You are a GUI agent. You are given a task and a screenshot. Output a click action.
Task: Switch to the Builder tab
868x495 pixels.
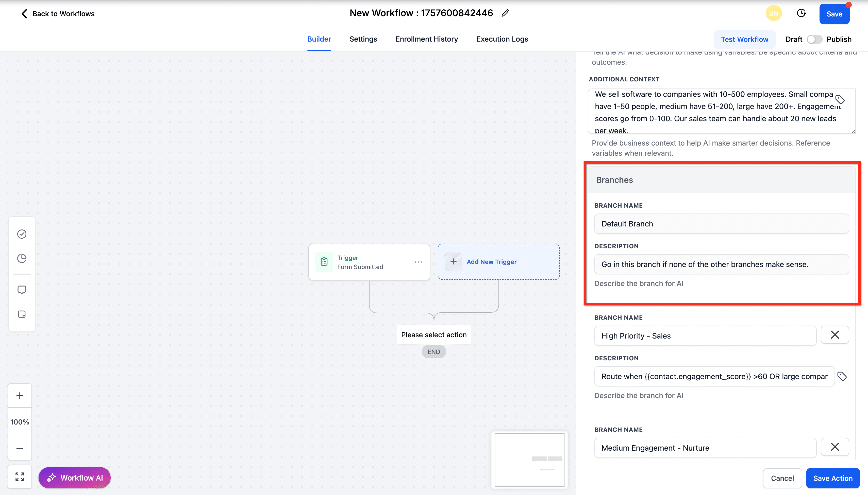pyautogui.click(x=319, y=39)
